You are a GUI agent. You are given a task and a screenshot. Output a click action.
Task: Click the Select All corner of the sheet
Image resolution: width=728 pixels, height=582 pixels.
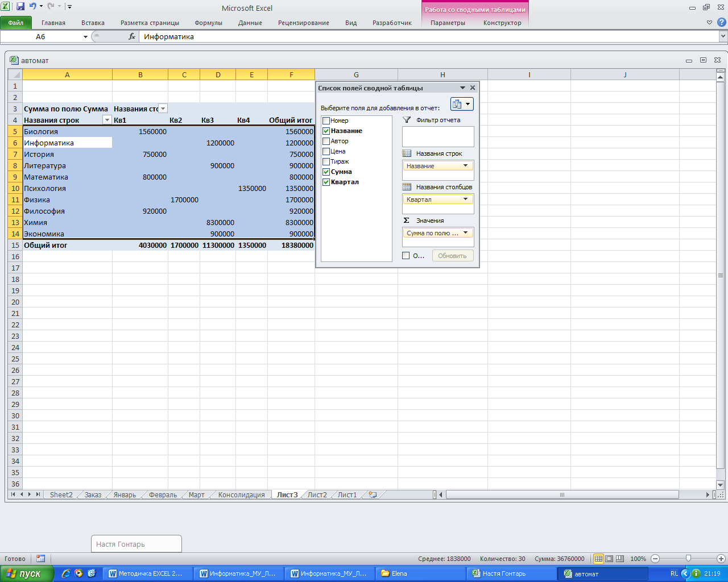(15, 74)
